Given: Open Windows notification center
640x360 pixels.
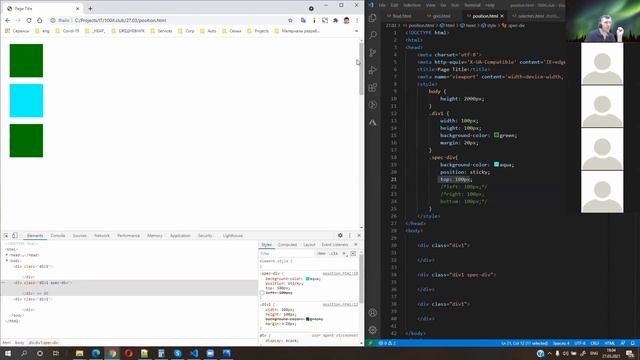Looking at the screenshot, I should pos(630,353).
